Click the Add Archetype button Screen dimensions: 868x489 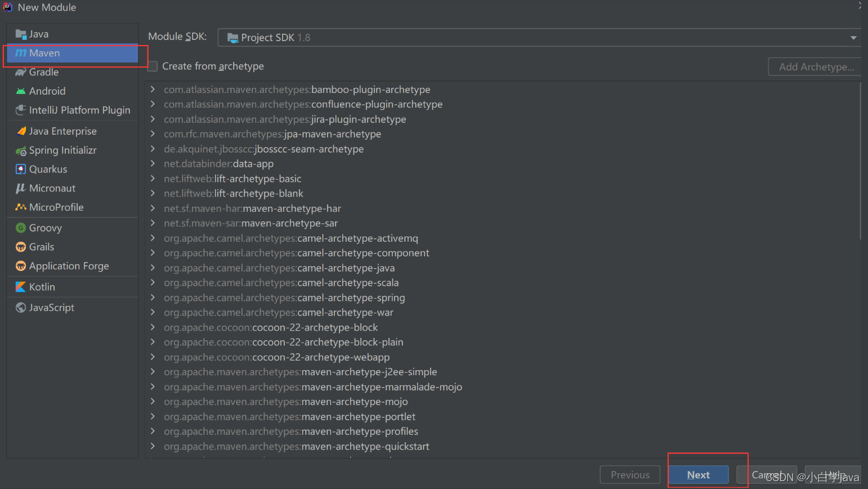click(x=816, y=67)
